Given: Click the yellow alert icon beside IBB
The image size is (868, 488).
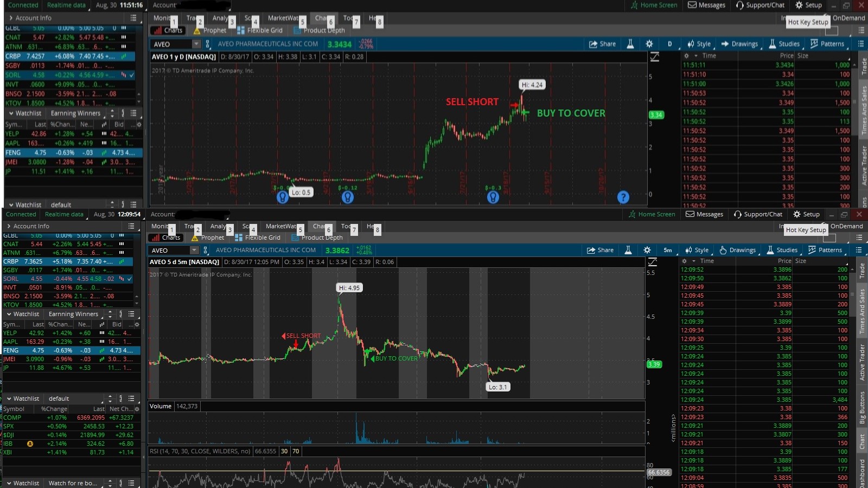Looking at the screenshot, I should point(30,444).
